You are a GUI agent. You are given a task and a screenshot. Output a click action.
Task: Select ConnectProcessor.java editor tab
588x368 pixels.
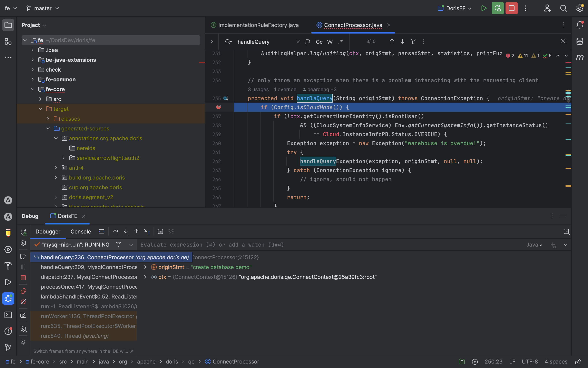click(x=353, y=25)
